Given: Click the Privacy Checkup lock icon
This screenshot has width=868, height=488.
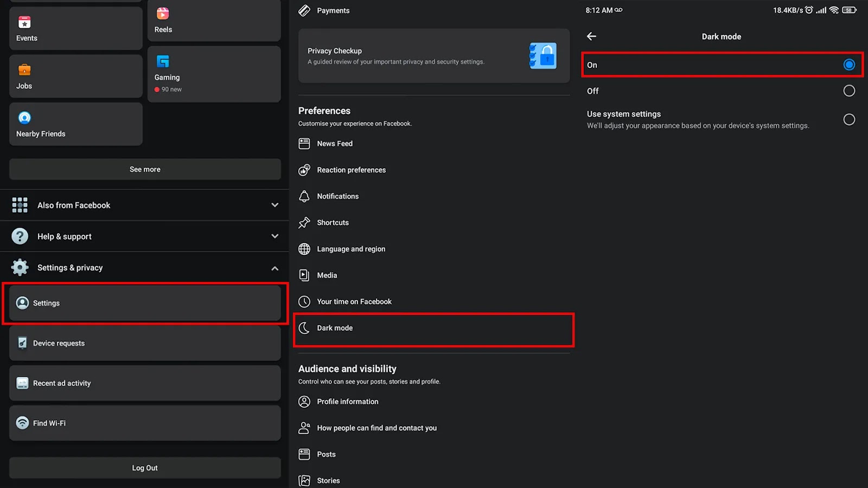Looking at the screenshot, I should (543, 56).
